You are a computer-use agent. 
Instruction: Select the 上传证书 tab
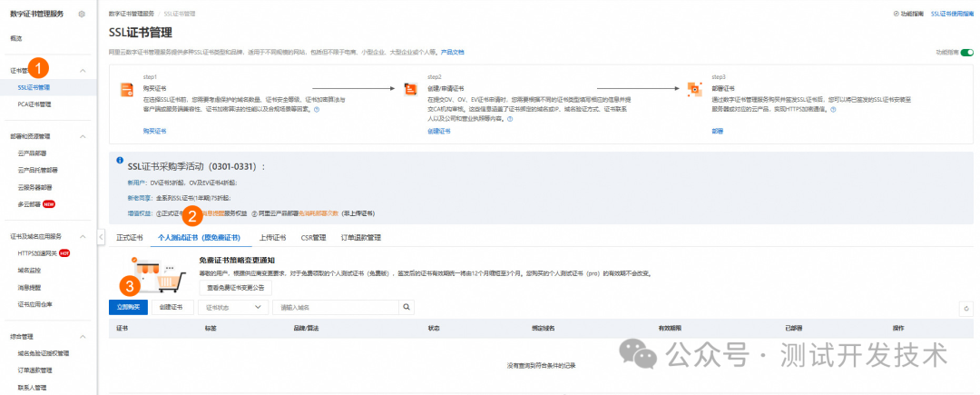coord(272,238)
